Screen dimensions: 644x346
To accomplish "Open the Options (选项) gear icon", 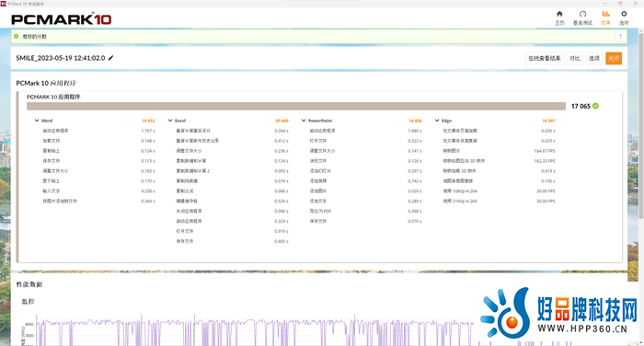I will tap(624, 15).
